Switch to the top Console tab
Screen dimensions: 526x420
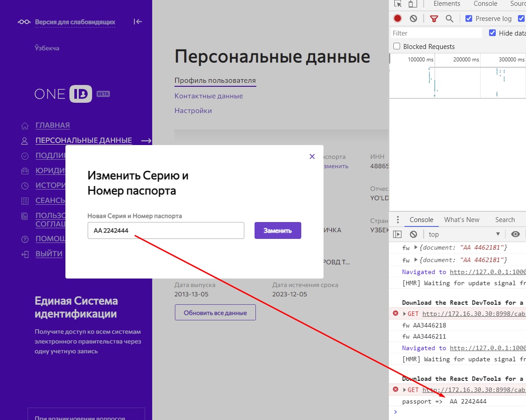click(x=485, y=4)
